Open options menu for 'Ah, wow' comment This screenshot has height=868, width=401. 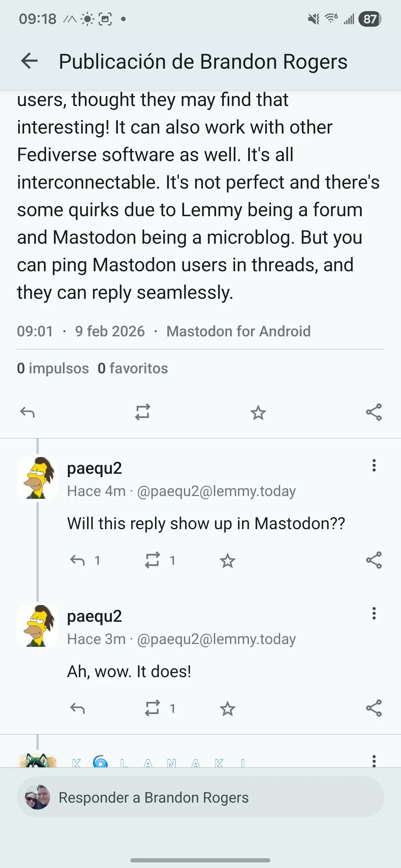tap(374, 613)
